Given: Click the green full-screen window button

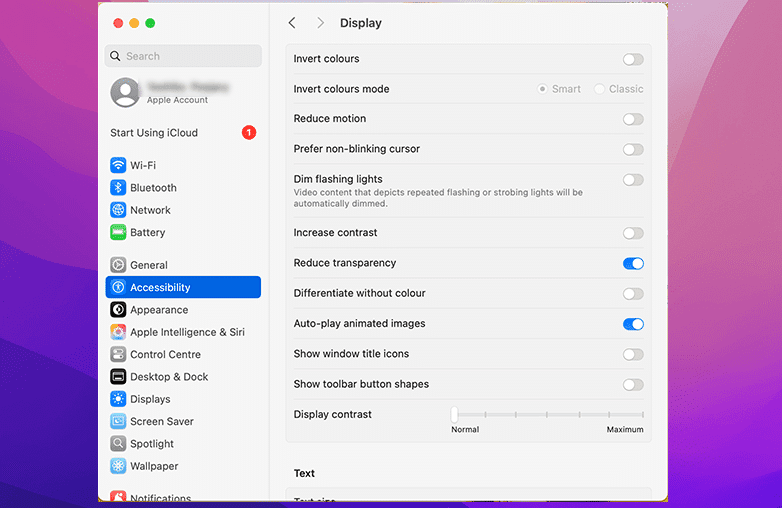Looking at the screenshot, I should click(150, 23).
